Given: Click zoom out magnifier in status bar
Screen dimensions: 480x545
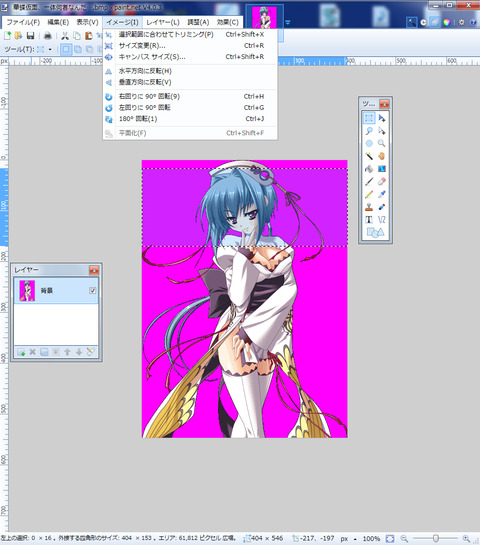Looking at the screenshot, I should click(x=404, y=538).
